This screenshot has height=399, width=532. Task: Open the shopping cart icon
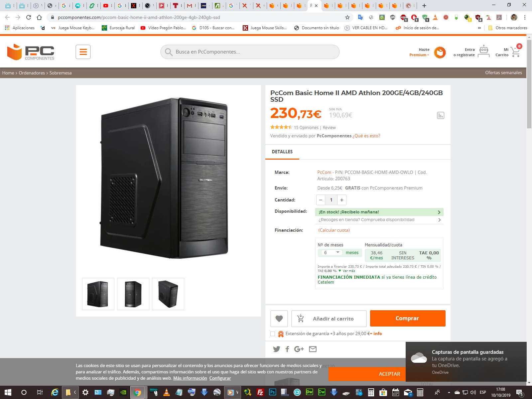coord(515,52)
